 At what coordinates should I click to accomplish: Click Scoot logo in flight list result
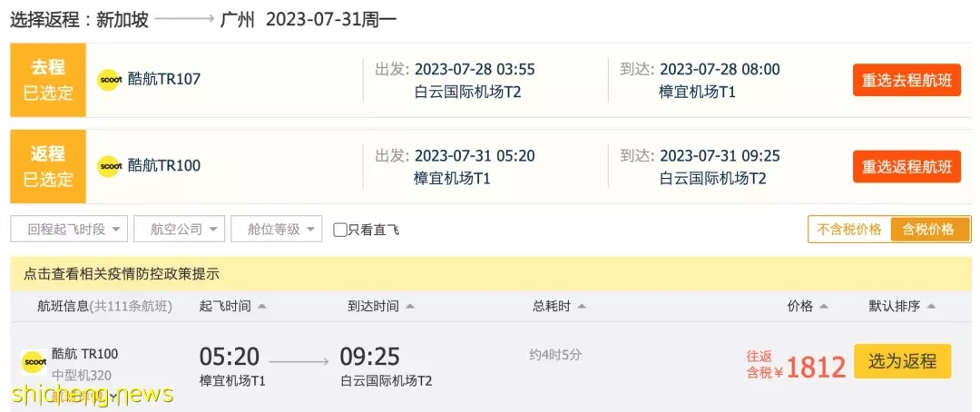tap(34, 362)
